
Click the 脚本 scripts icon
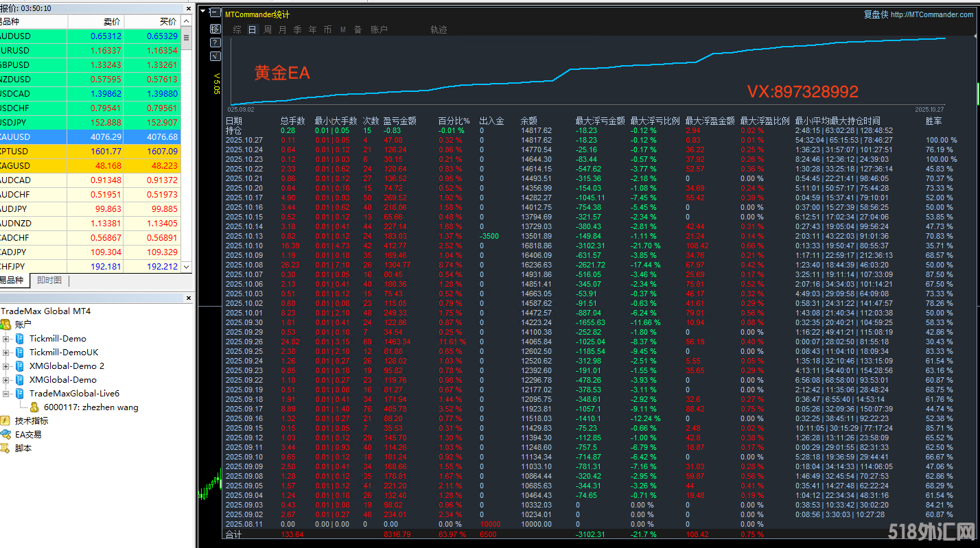[5, 448]
